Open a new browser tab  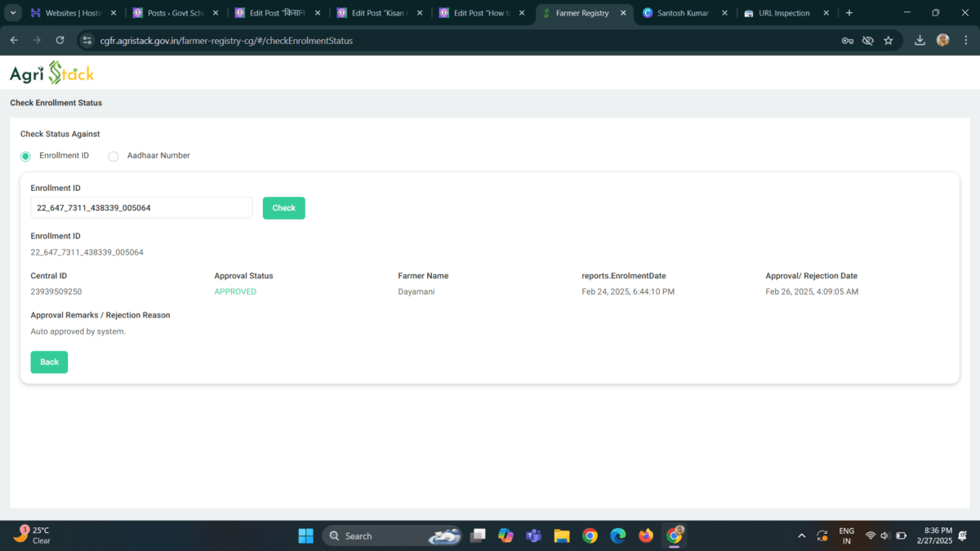[849, 13]
